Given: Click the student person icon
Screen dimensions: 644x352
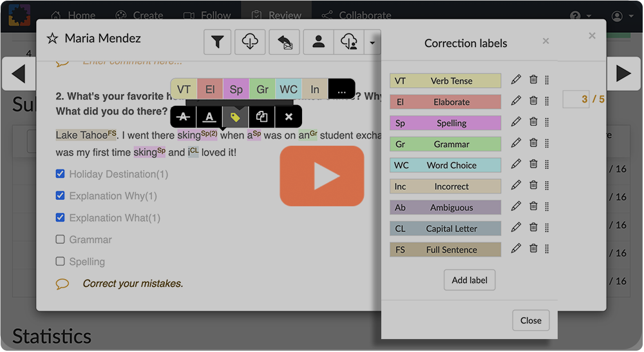Looking at the screenshot, I should pos(318,41).
